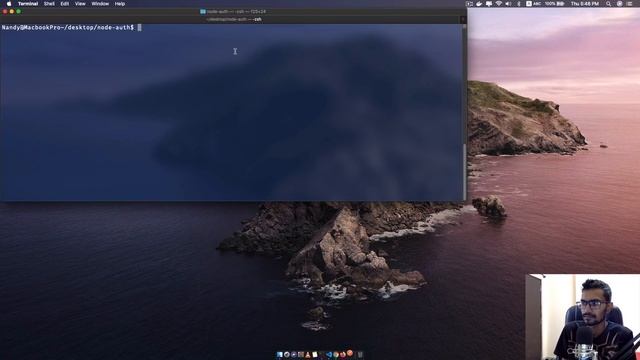Open the ABC input source menu
This screenshot has width=640, height=360.
(533, 4)
